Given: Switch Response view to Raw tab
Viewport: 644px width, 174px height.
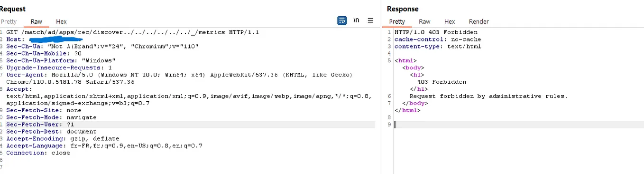Looking at the screenshot, I should click(x=424, y=21).
